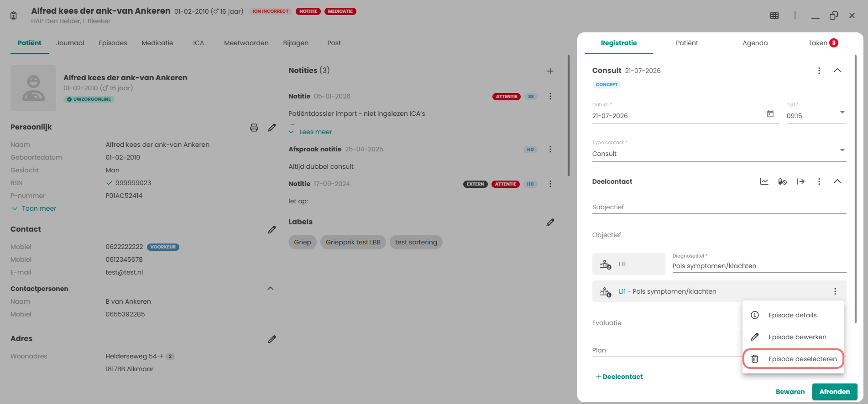Edit Contact section with pencil icon
Screen dimensions: 868x404
click(272, 230)
